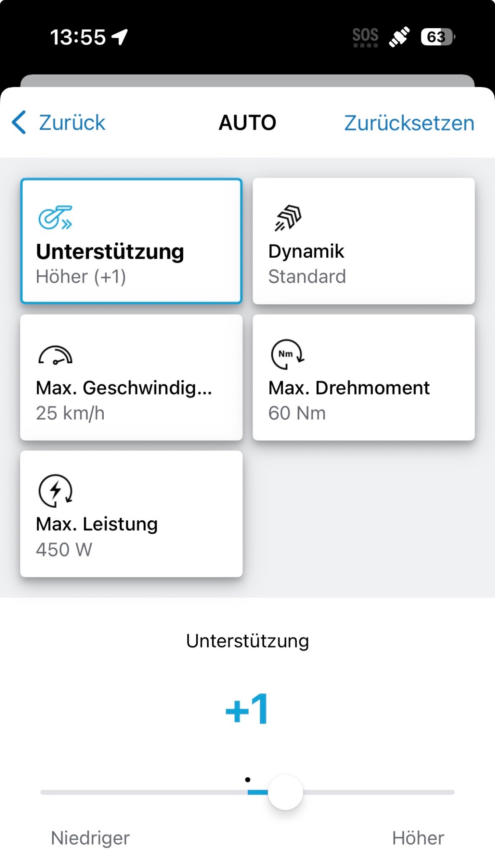495x868 pixels.
Task: Tap the Höher label below slider
Action: pos(418,838)
